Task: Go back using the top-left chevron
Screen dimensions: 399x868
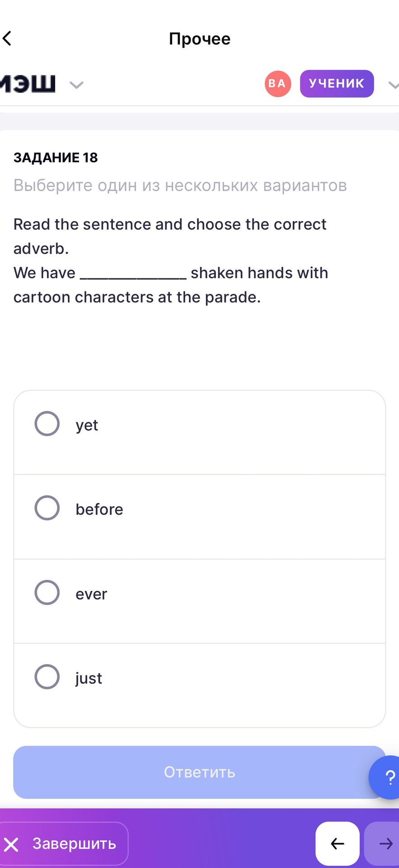Action: (x=7, y=39)
